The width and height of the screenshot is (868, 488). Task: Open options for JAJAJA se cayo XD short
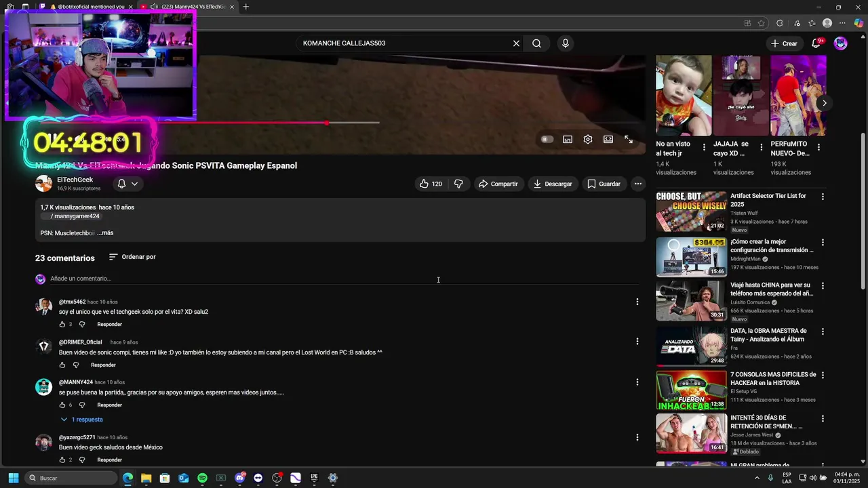(762, 147)
